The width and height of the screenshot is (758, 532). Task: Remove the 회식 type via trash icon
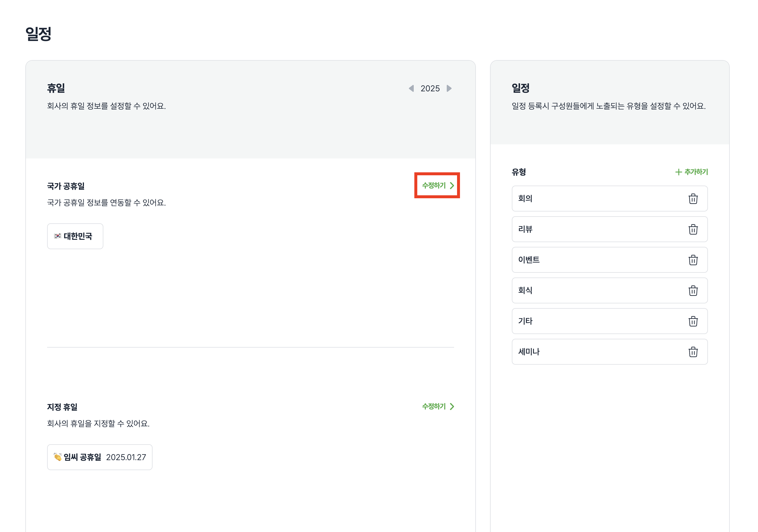[x=693, y=291]
